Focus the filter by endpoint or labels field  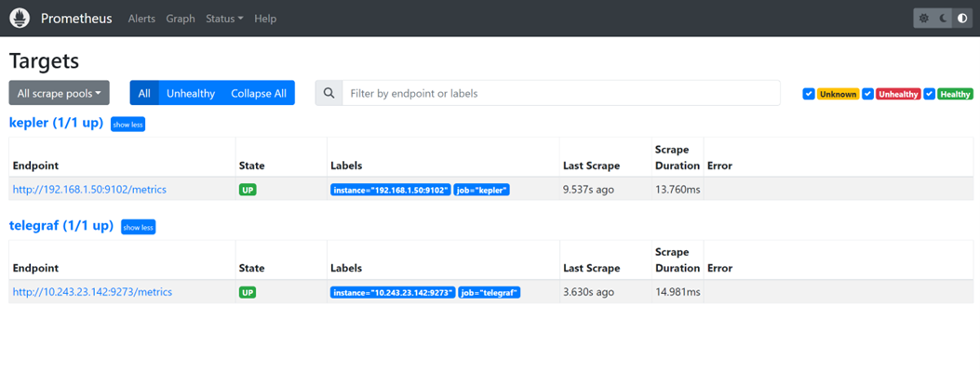pos(560,93)
